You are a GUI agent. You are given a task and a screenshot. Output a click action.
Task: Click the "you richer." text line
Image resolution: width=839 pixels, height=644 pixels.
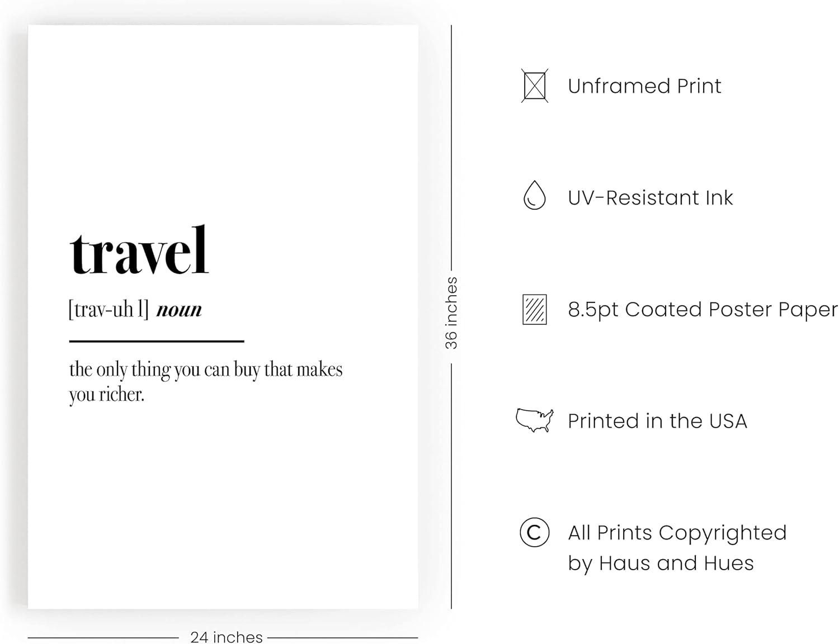tap(107, 395)
